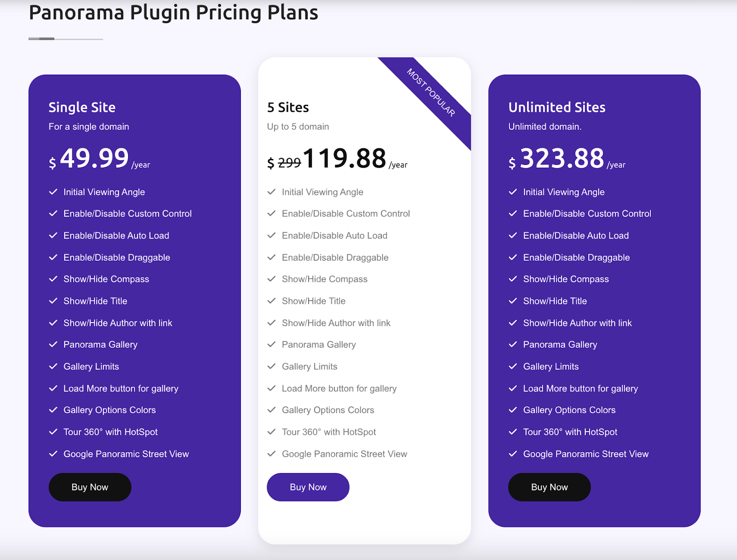Click the Single Site Buy Now button
This screenshot has height=560, width=737.
pos(90,487)
